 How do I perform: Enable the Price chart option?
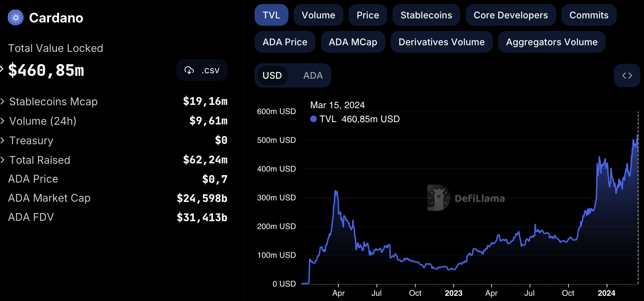(x=367, y=15)
